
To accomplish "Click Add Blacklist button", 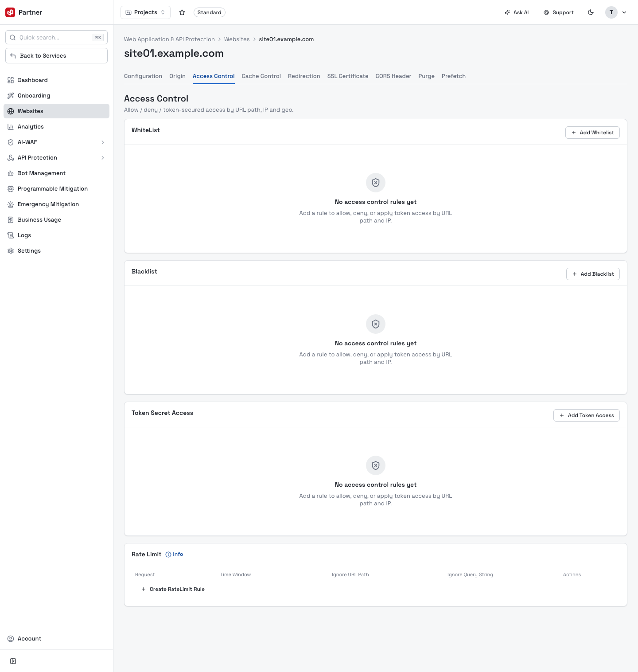I will pyautogui.click(x=593, y=274).
